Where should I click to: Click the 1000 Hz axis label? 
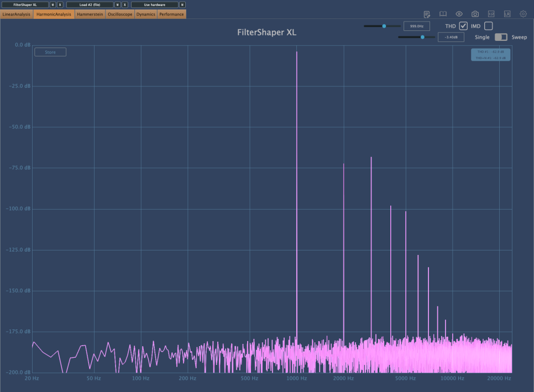(297, 378)
